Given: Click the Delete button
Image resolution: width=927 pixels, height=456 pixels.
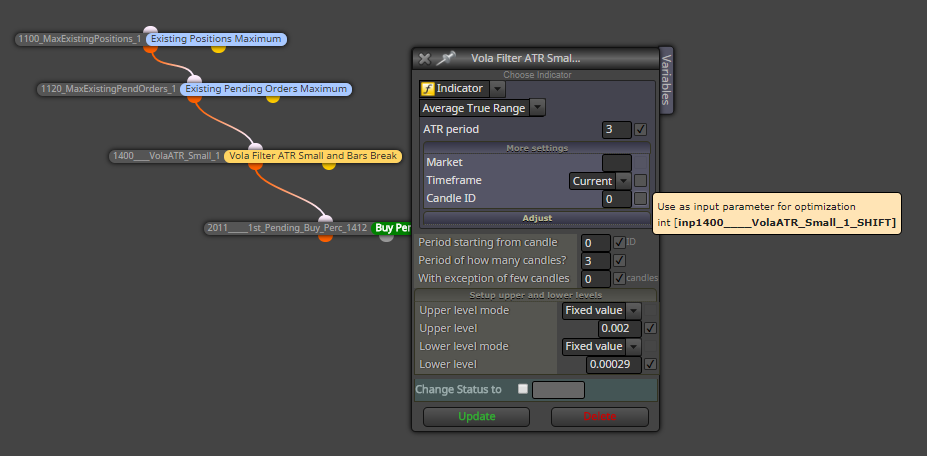Looking at the screenshot, I should [599, 416].
